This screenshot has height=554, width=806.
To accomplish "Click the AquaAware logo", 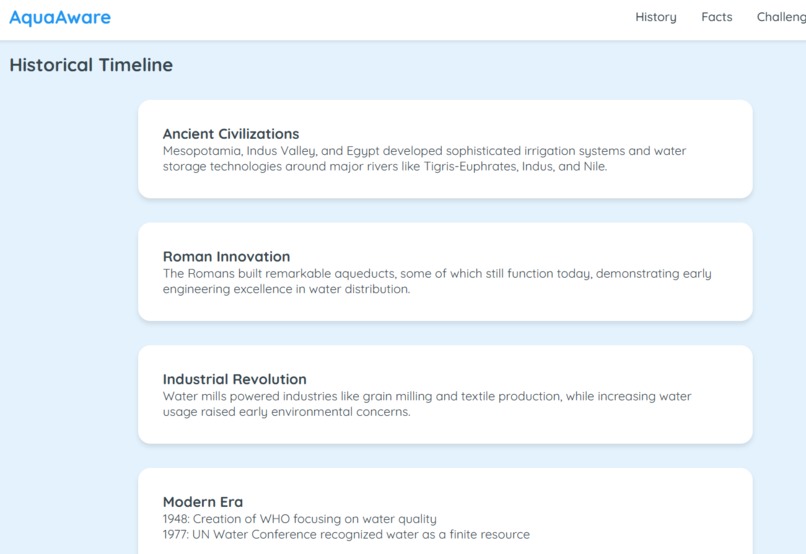I will tap(60, 17).
